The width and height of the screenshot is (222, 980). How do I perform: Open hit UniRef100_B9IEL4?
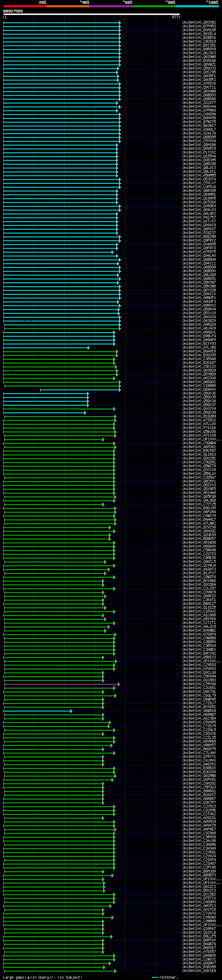(199, 34)
